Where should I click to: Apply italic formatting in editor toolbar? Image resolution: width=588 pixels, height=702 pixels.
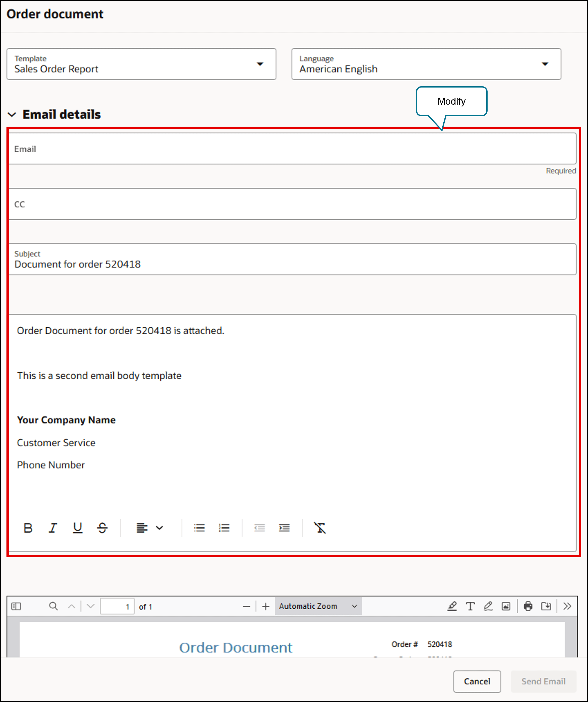(x=53, y=528)
